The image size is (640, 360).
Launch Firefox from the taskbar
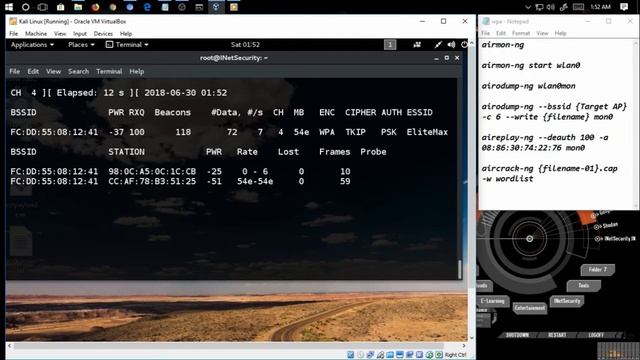(x=95, y=7)
